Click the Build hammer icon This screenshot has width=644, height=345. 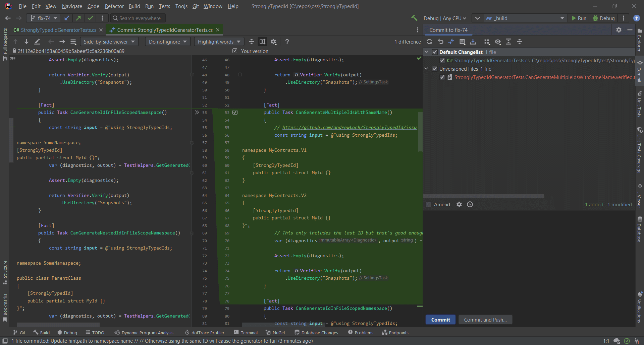415,18
